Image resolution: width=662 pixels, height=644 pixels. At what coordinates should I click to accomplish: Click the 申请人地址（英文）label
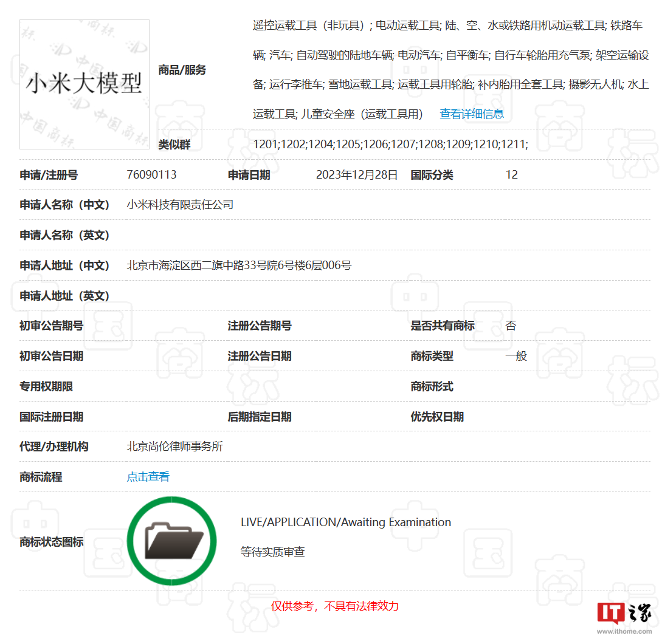(x=64, y=296)
